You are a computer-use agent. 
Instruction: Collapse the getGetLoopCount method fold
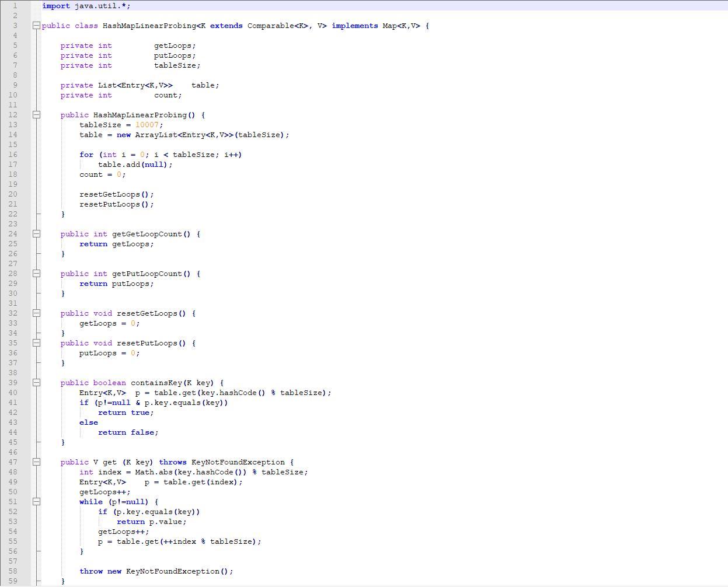tap(36, 234)
